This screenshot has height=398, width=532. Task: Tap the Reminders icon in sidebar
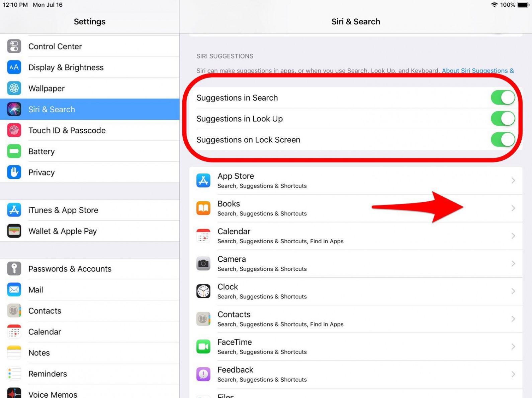14,374
